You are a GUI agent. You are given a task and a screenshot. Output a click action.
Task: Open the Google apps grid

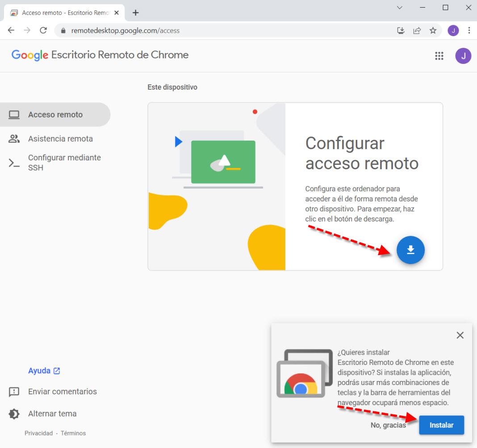[x=439, y=56]
